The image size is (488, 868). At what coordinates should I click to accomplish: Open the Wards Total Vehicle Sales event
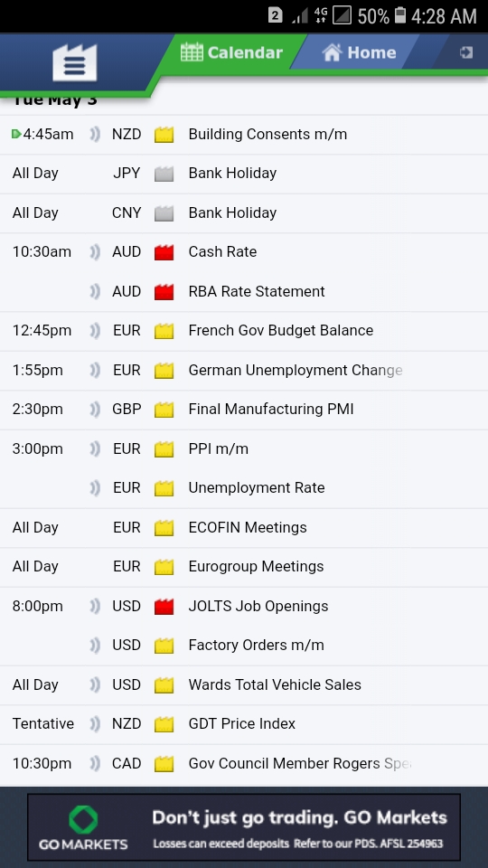(x=244, y=685)
